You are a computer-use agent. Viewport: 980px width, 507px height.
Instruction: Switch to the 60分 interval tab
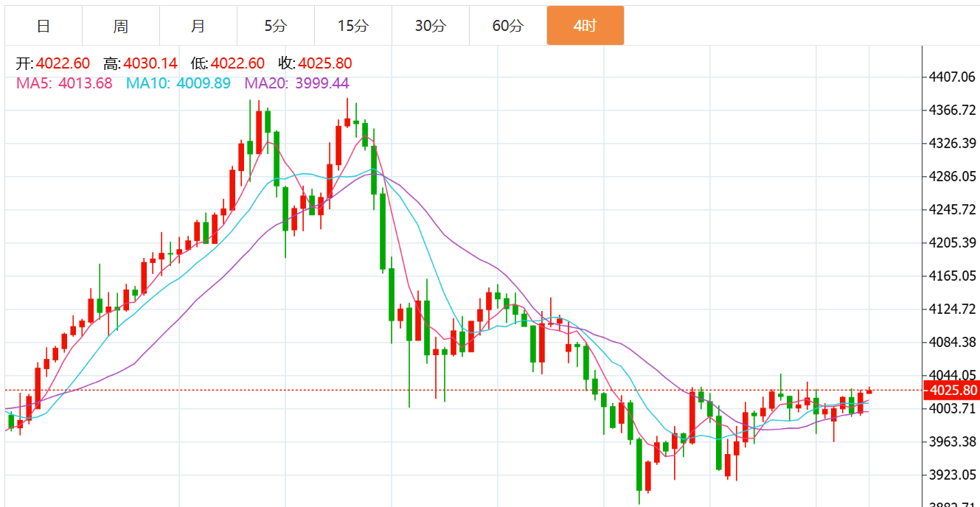tap(508, 26)
